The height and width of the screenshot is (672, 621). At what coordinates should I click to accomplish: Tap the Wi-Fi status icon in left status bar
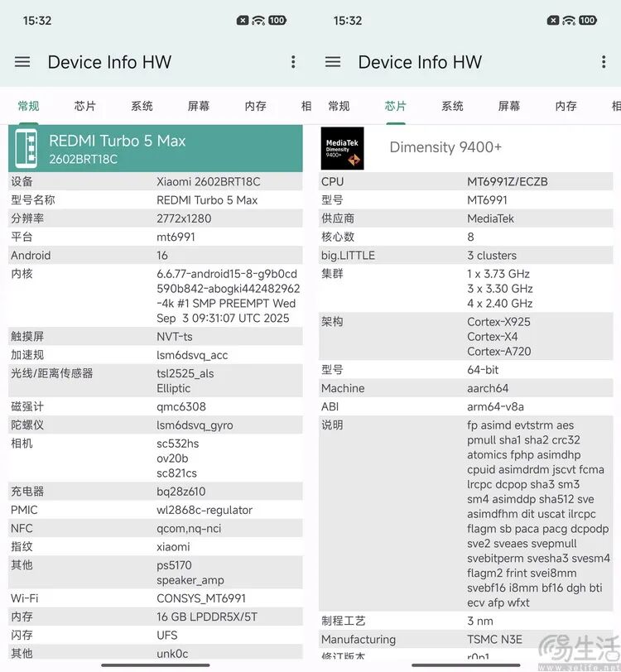click(x=258, y=20)
